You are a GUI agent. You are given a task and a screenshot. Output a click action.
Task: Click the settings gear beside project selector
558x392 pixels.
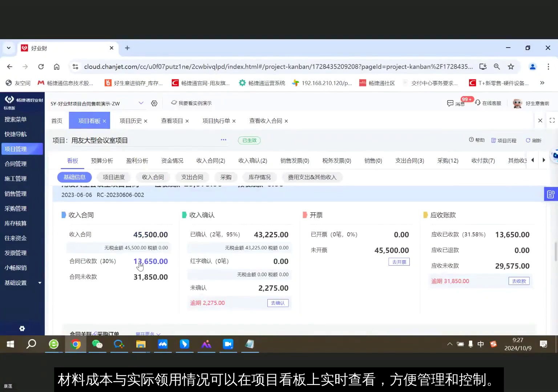tap(154, 103)
